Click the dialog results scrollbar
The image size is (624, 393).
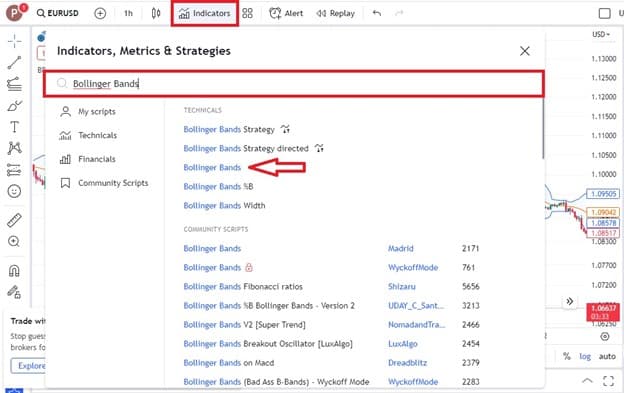543,129
